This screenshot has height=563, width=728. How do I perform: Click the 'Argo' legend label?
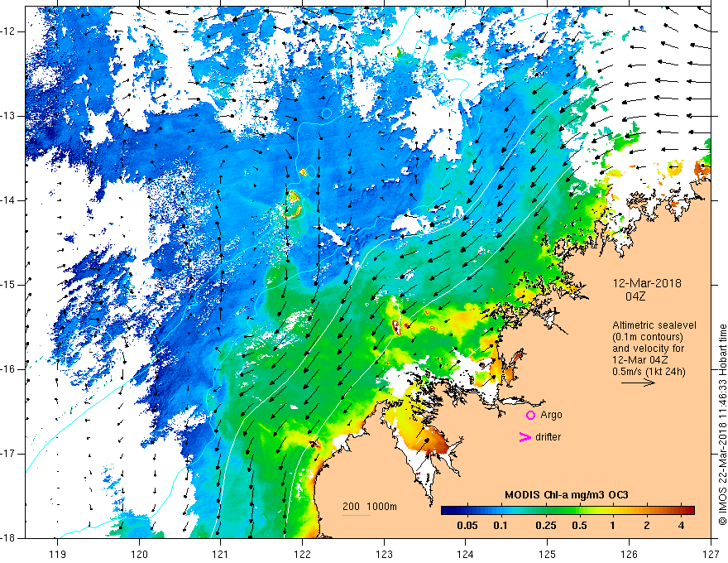(x=551, y=415)
